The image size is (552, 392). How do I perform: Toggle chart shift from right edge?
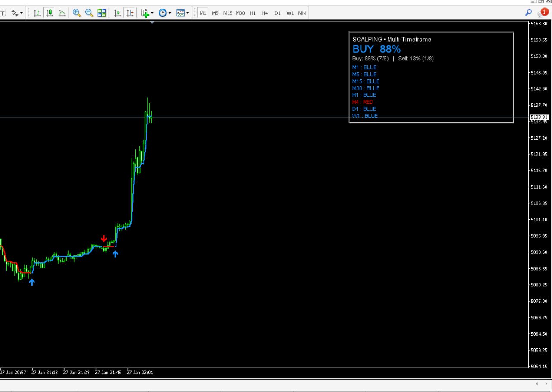click(x=130, y=13)
